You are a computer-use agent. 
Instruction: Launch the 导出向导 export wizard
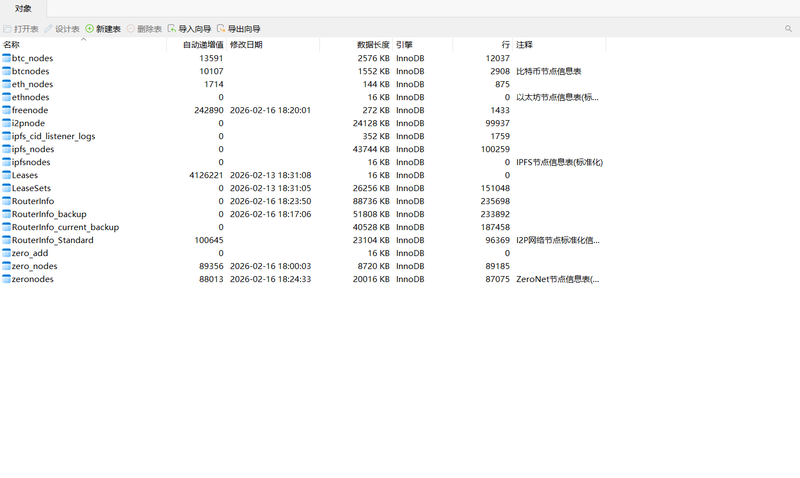(239, 29)
